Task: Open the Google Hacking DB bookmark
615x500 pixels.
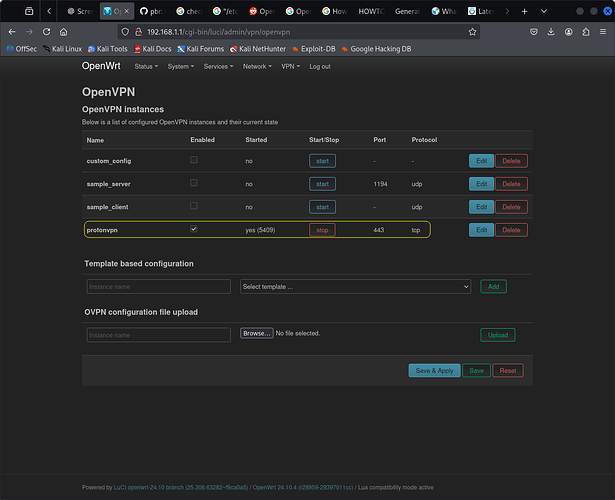Action: click(381, 48)
